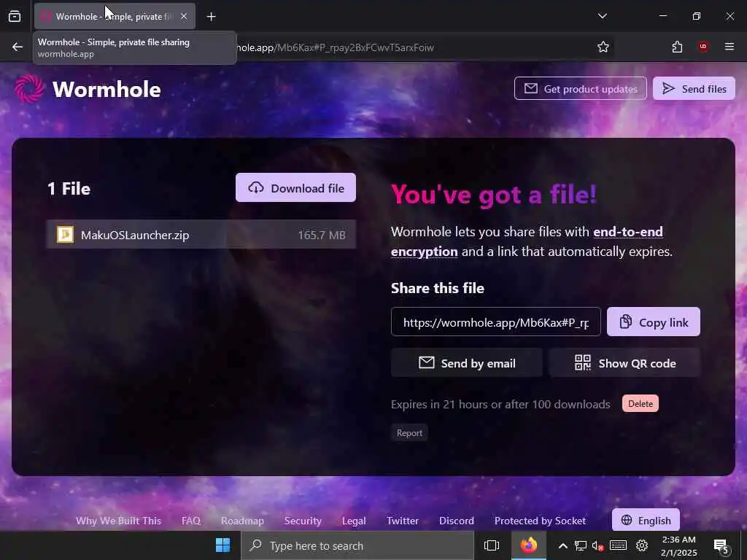The height and width of the screenshot is (560, 747).
Task: Open Firefox application menu
Action: point(729,47)
